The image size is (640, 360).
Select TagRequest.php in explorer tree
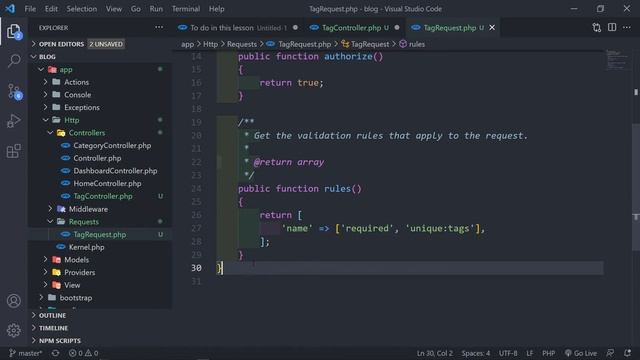click(100, 234)
